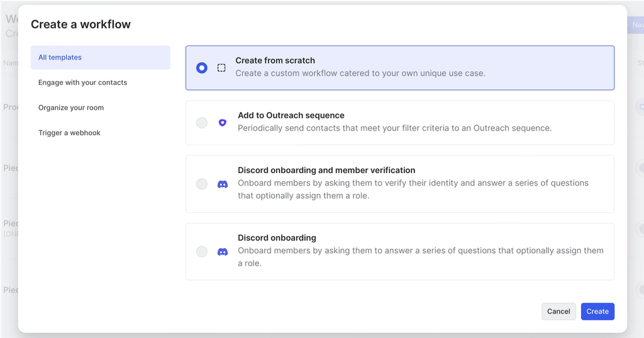Click the Outreach sequence description text
644x338 pixels.
(394, 128)
